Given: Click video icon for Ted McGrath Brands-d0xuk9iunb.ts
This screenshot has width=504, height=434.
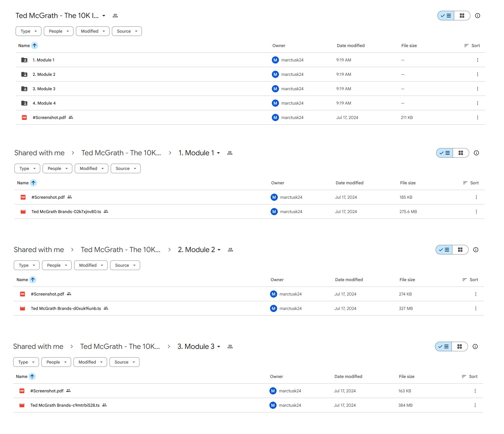Looking at the screenshot, I should pyautogui.click(x=22, y=308).
